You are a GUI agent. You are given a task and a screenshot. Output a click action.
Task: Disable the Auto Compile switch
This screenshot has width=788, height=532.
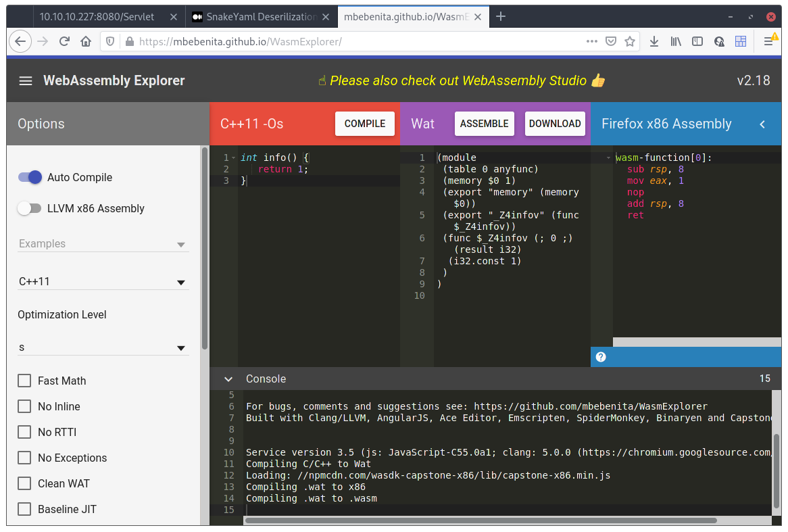point(30,177)
